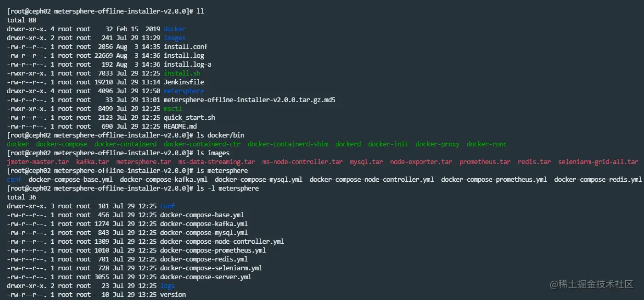Click the 'Jul 29 13:25' timestamp
This screenshot has height=300, width=644.
point(135,295)
